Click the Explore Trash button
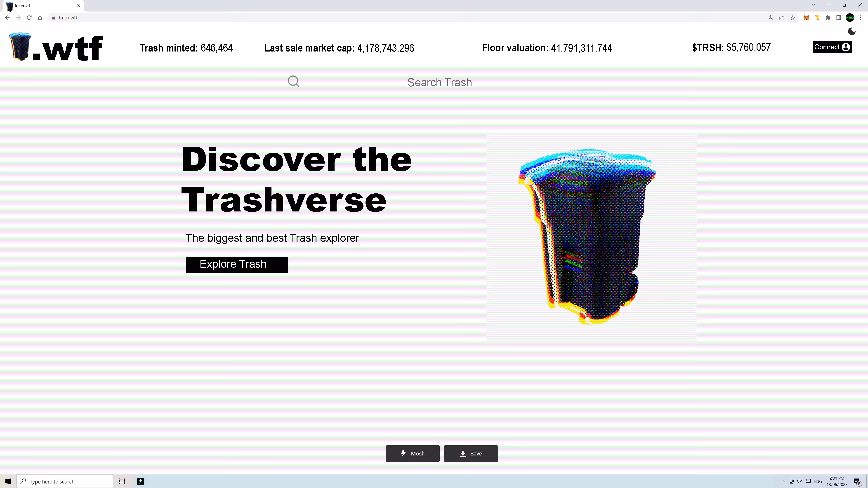Screen dimensions: 868x488 (x=237, y=264)
